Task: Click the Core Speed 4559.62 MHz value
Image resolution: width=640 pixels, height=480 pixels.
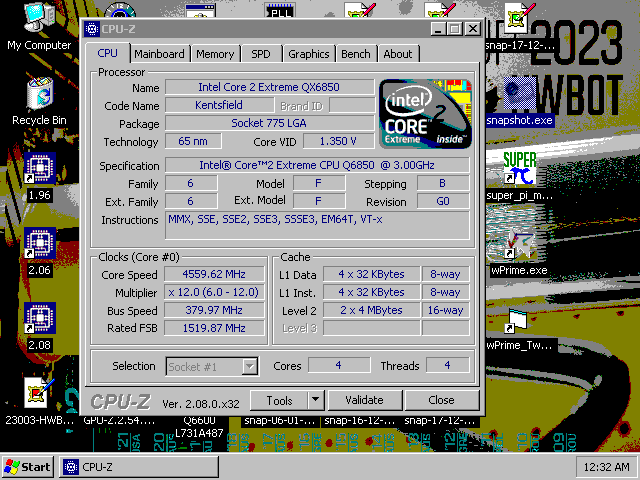Action: 214,274
